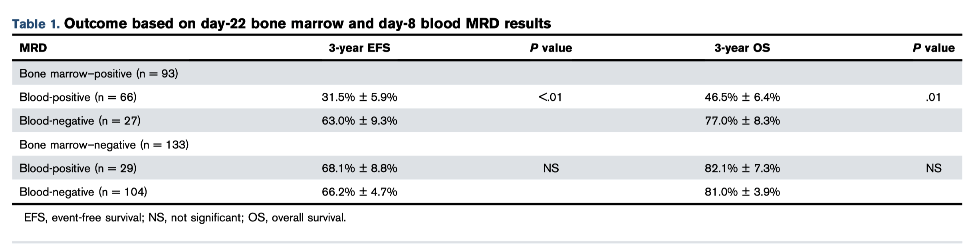This screenshot has width=980, height=251.
Task: Click the 3-year EFS column header
Action: pyautogui.click(x=359, y=48)
